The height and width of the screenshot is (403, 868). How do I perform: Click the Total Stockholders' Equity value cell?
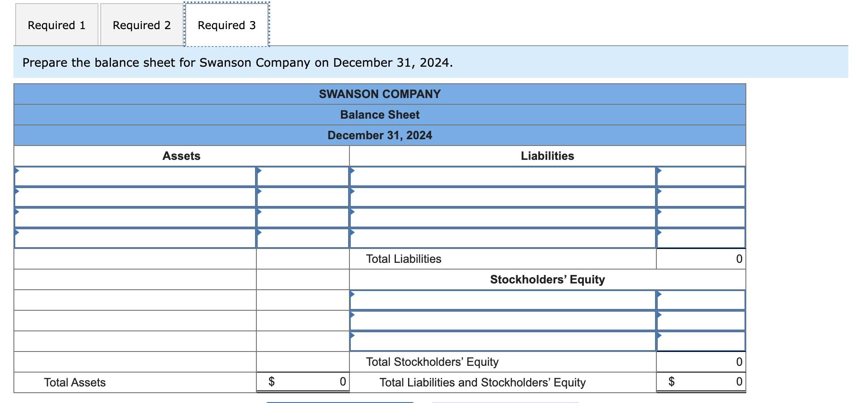click(x=701, y=362)
